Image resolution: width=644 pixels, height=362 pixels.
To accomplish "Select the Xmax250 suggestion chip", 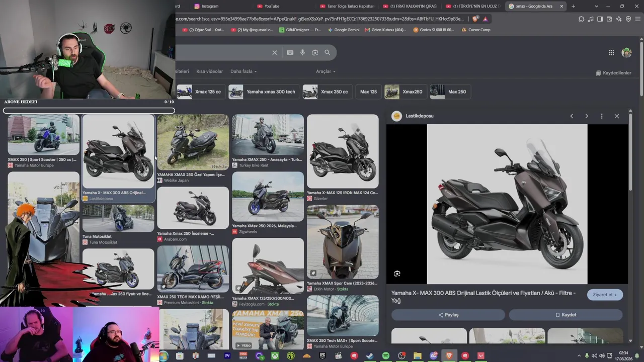I will pos(405,92).
